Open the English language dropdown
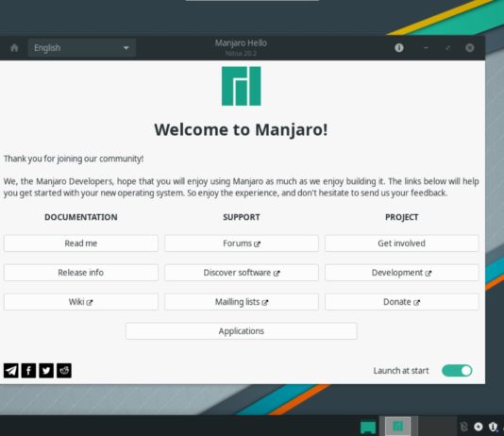Image resolution: width=504 pixels, height=436 pixels. [82, 48]
